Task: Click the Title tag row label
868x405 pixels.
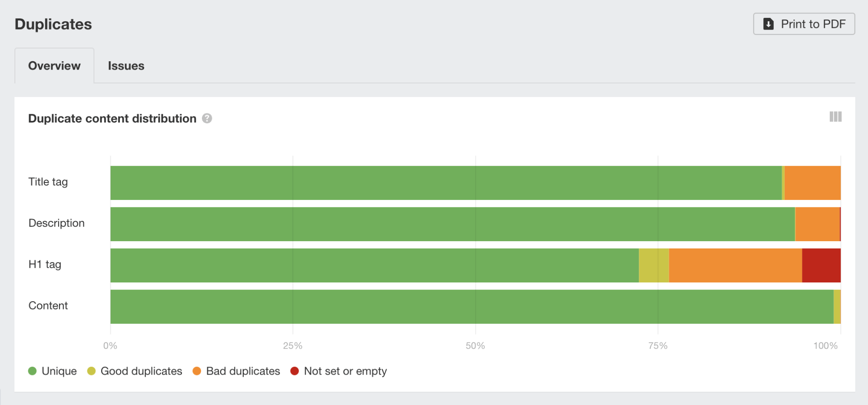Action: (x=48, y=182)
